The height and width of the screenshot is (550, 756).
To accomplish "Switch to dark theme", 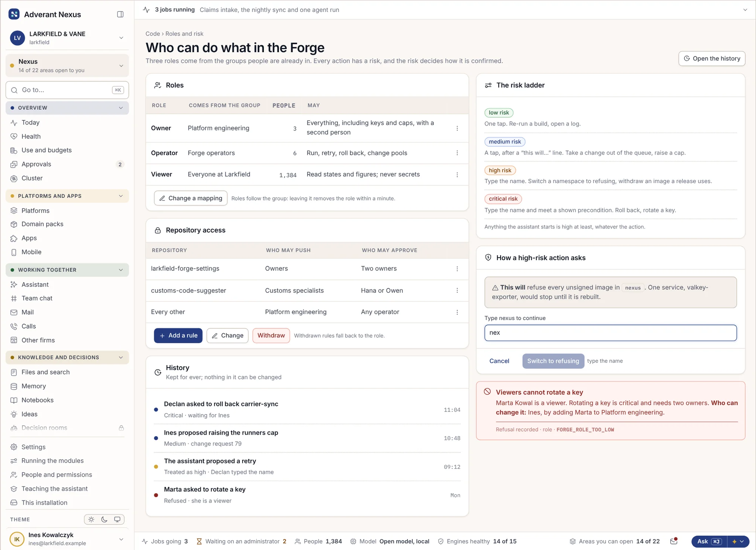I will (104, 520).
